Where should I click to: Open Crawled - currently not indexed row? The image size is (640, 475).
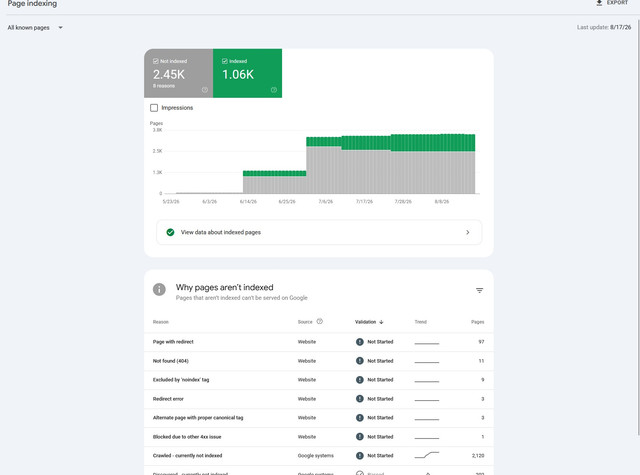click(319, 456)
